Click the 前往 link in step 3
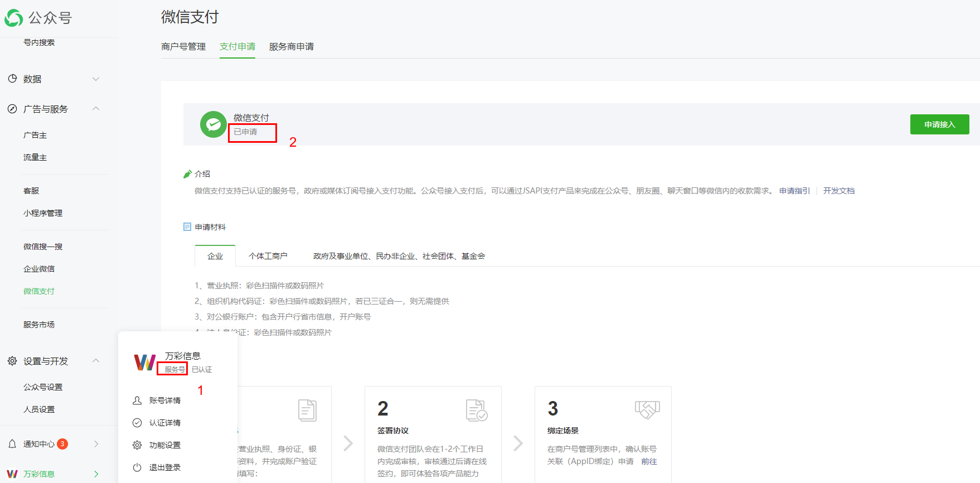Viewport: 980px width, 483px height. point(649,461)
